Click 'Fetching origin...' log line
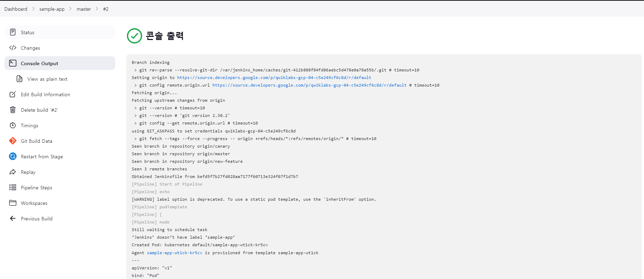 point(154,93)
